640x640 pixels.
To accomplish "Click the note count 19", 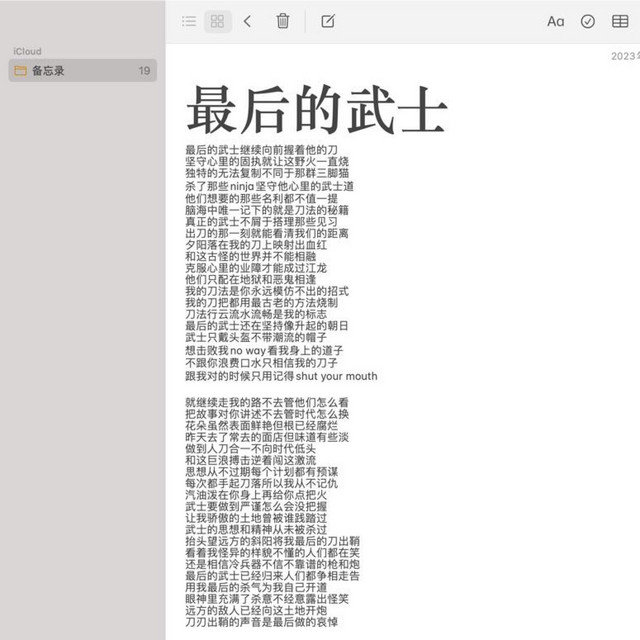I will (x=144, y=71).
